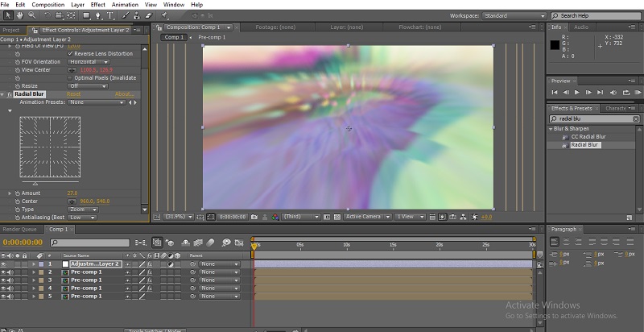The width and height of the screenshot is (644, 332).
Task: Click the Search Help field
Action: tap(596, 15)
